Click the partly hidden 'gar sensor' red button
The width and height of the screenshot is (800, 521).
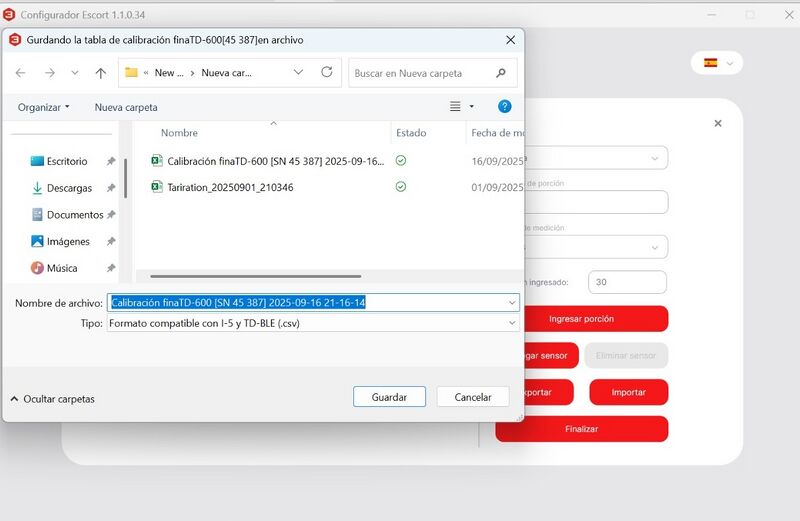(552, 356)
